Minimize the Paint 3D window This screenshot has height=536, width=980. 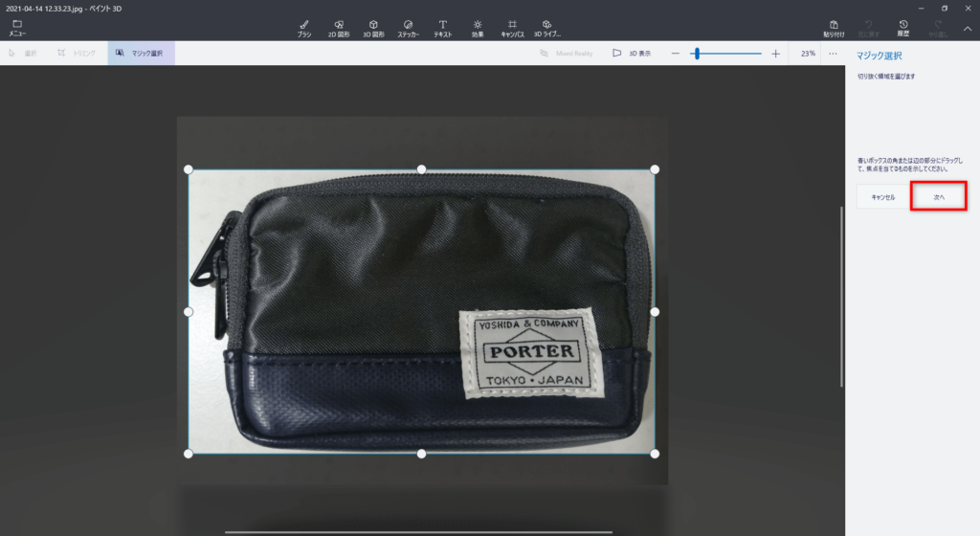click(922, 8)
